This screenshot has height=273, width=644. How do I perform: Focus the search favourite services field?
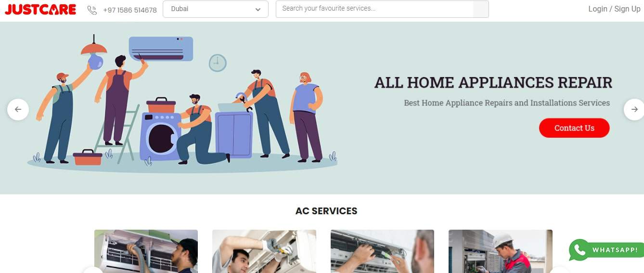(375, 9)
